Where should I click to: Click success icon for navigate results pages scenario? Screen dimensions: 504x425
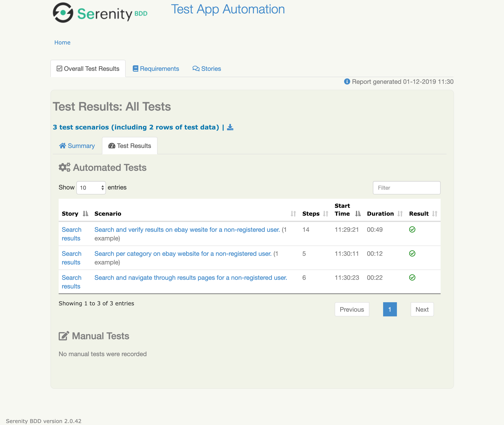(412, 278)
